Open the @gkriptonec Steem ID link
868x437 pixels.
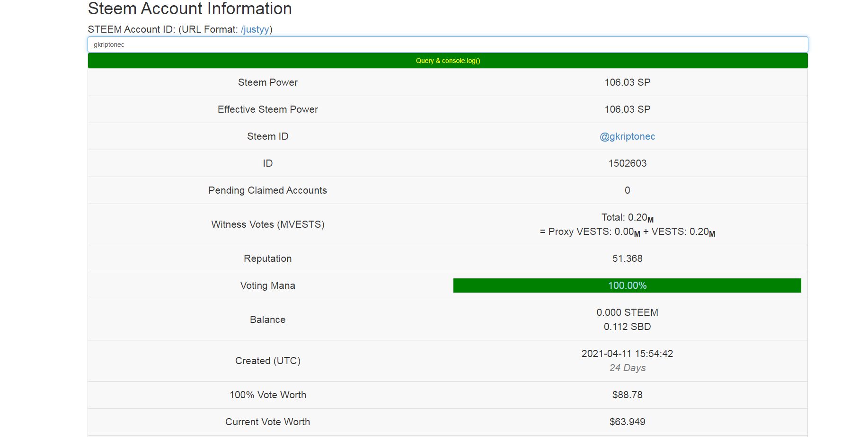coord(627,136)
